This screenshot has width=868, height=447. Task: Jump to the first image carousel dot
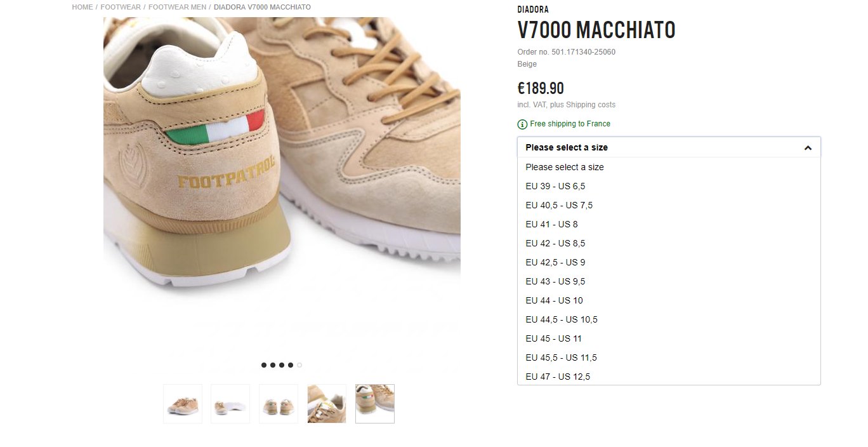[264, 365]
